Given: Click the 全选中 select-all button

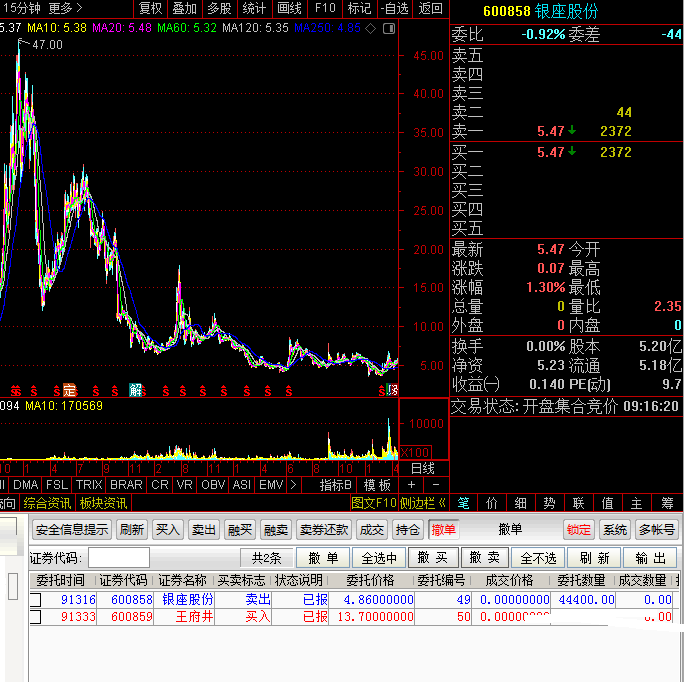Looking at the screenshot, I should coord(379,558).
